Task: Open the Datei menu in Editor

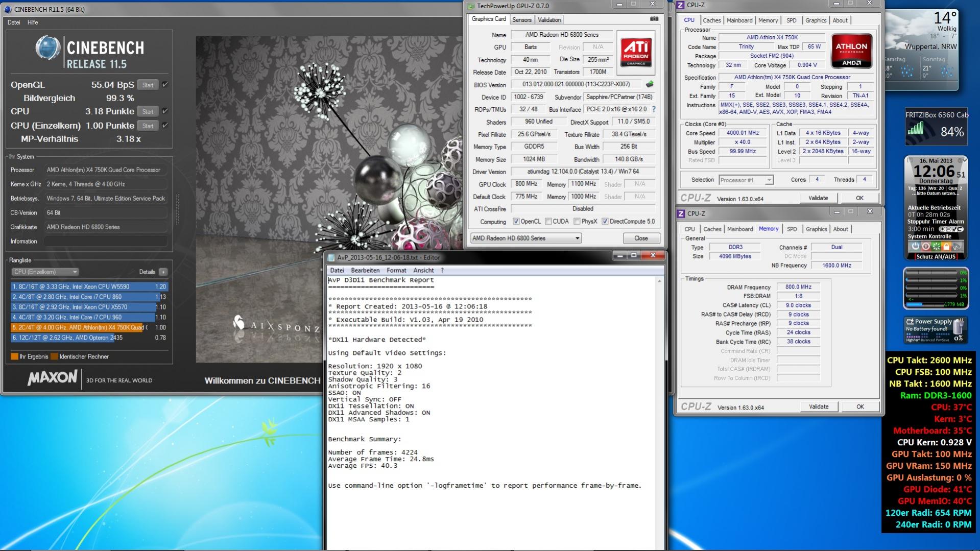Action: pyautogui.click(x=337, y=271)
